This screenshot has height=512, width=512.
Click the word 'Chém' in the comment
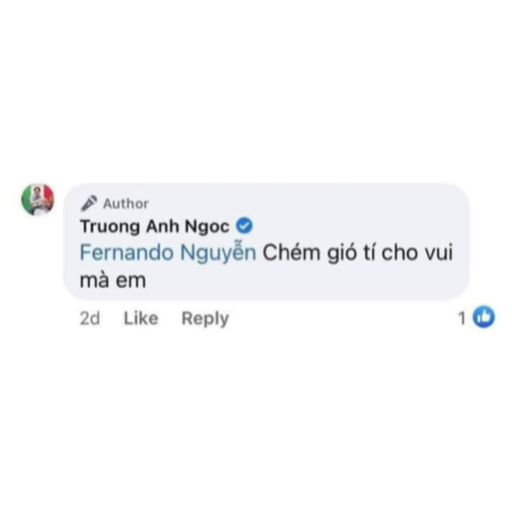[291, 253]
